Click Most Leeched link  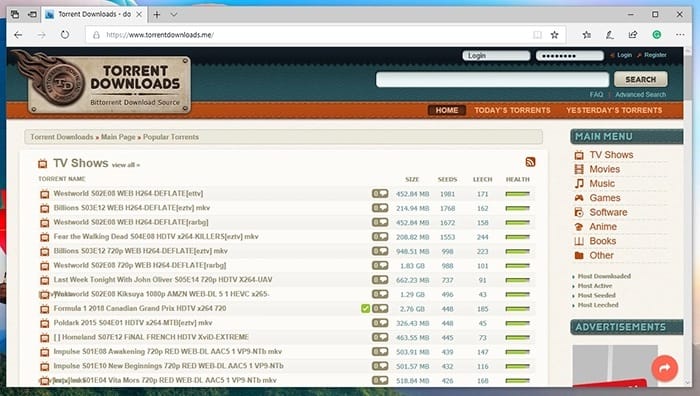tap(598, 305)
